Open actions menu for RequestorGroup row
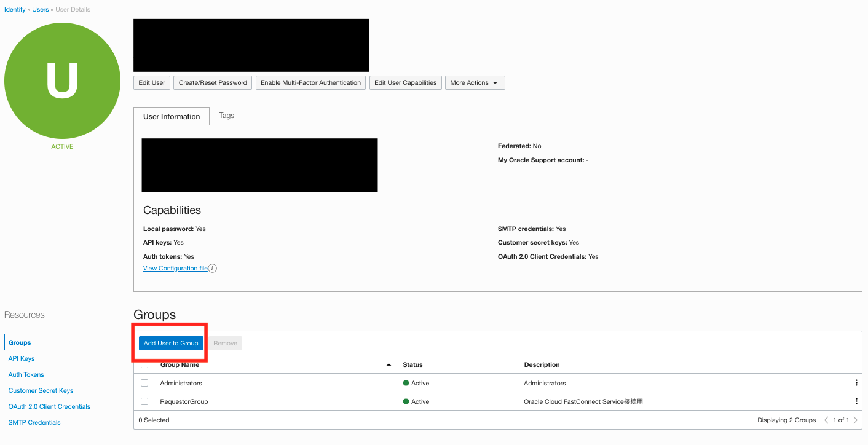This screenshot has height=445, width=868. pos(856,401)
